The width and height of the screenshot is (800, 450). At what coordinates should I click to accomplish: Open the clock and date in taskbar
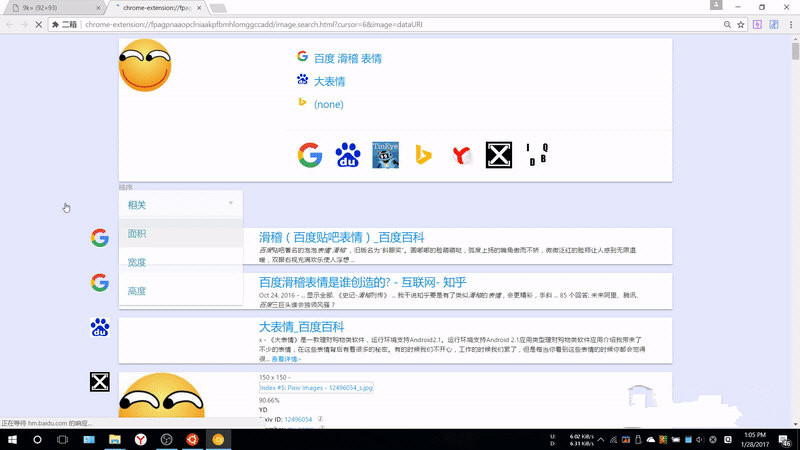click(x=755, y=440)
